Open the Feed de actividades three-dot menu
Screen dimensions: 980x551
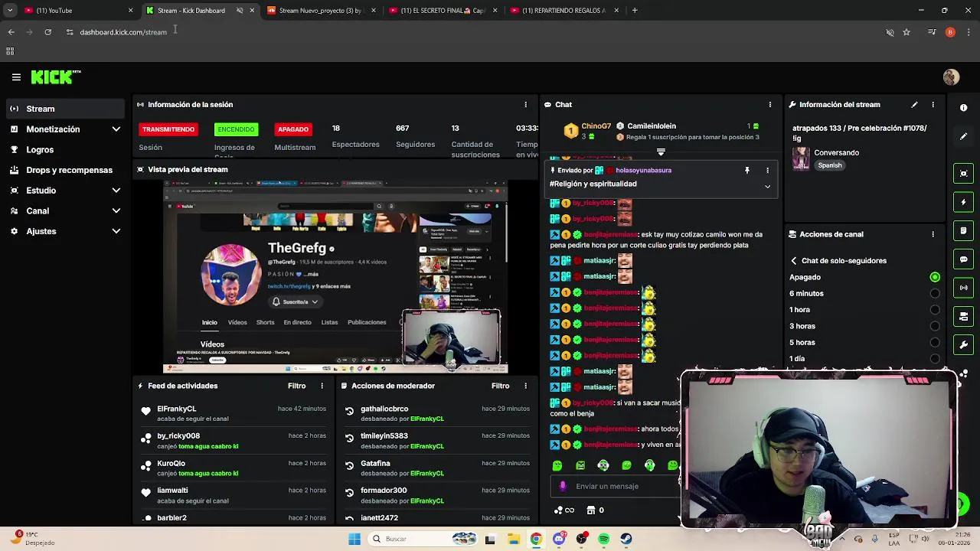coord(322,386)
